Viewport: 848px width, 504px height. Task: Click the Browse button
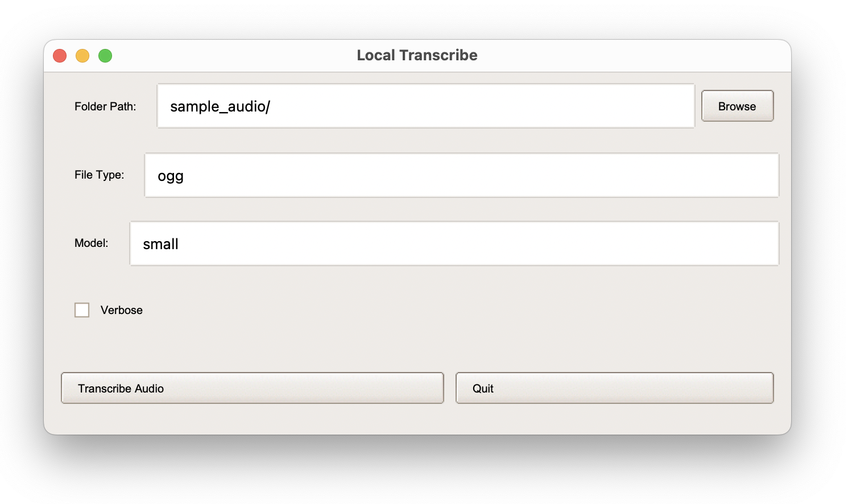[737, 106]
